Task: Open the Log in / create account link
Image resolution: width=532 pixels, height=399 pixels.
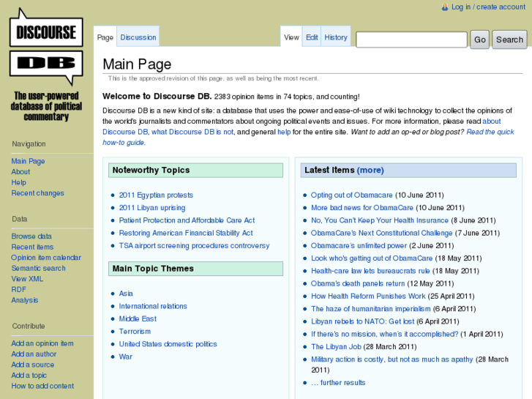Action: (x=488, y=7)
